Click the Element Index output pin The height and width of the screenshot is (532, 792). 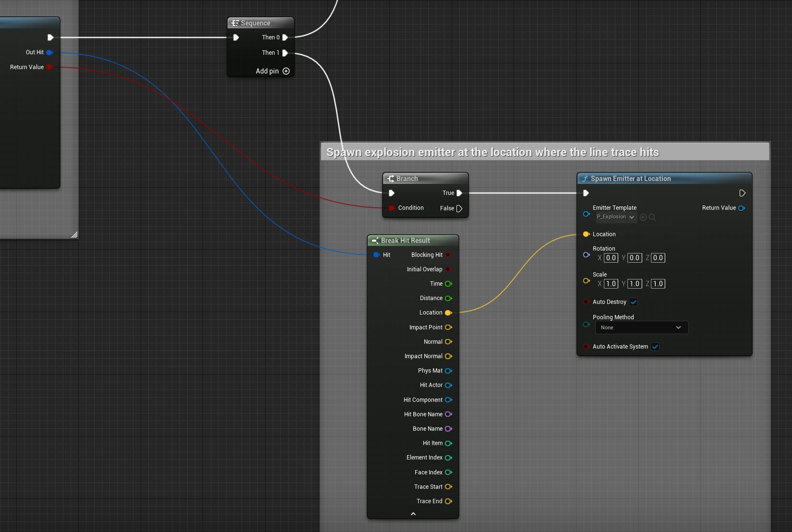(449, 458)
